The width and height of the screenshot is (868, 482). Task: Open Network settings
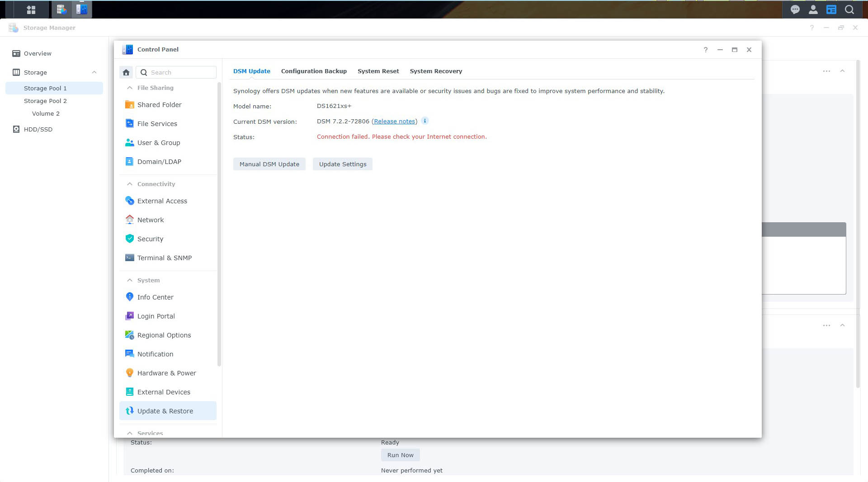[168, 220]
